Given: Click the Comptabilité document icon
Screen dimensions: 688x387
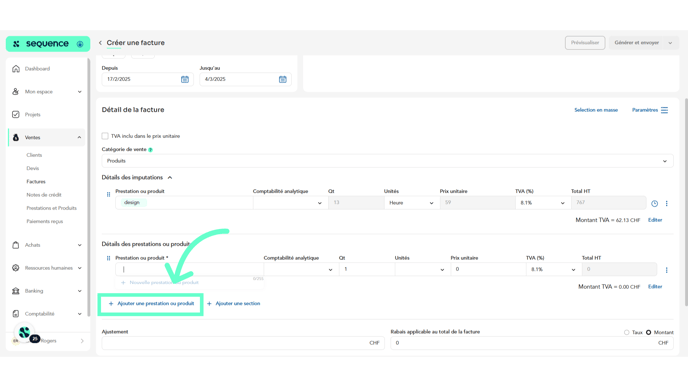Looking at the screenshot, I should click(16, 314).
